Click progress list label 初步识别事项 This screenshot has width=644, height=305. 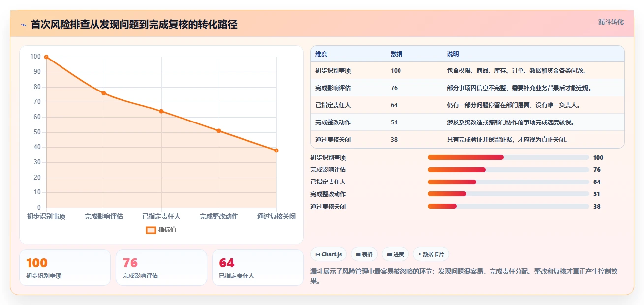pos(328,158)
